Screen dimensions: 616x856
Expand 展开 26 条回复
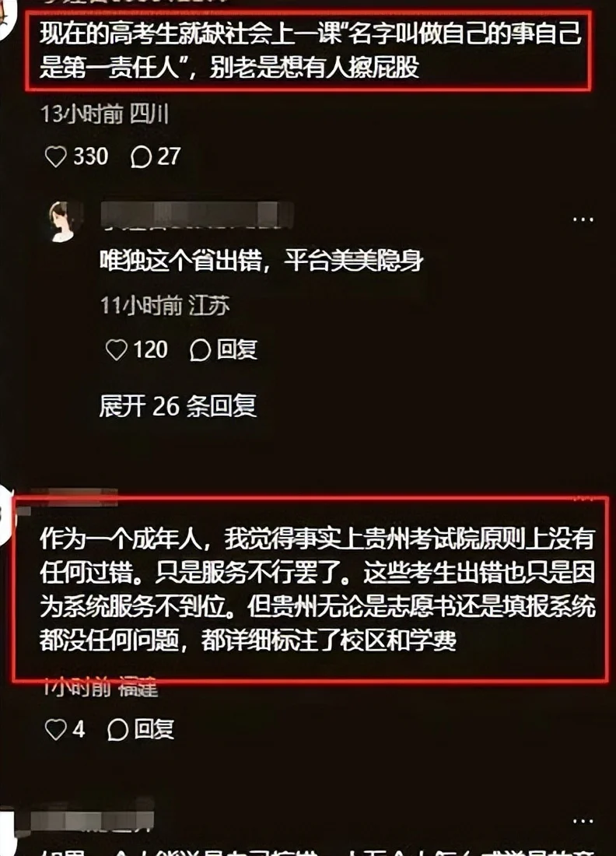178,405
